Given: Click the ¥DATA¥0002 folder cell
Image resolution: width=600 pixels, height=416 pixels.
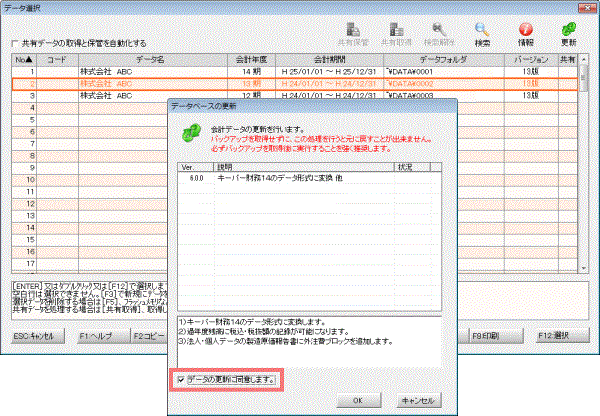Looking at the screenshot, I should [x=444, y=84].
